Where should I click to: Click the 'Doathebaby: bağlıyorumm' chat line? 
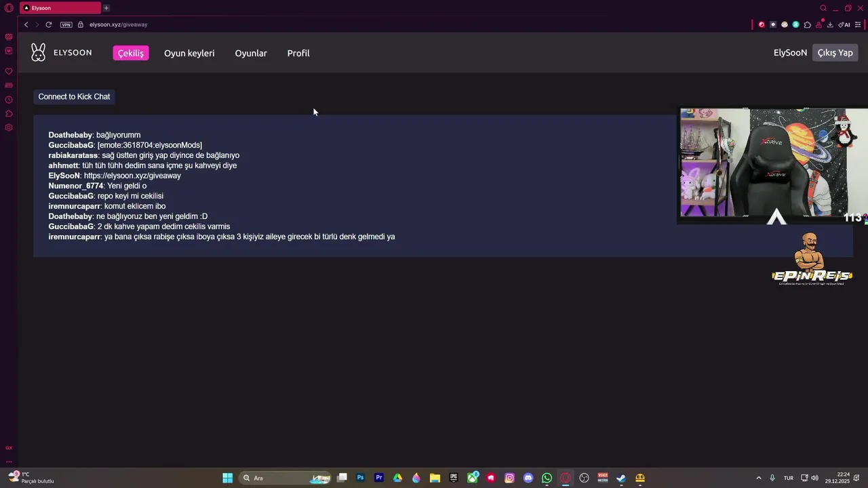(x=94, y=135)
